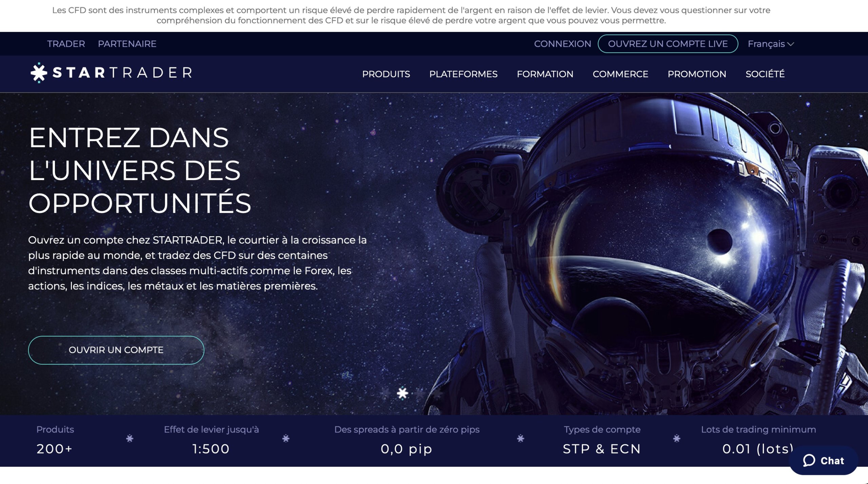Click the '0,0 pip' spread value
The image size is (868, 484).
(407, 449)
